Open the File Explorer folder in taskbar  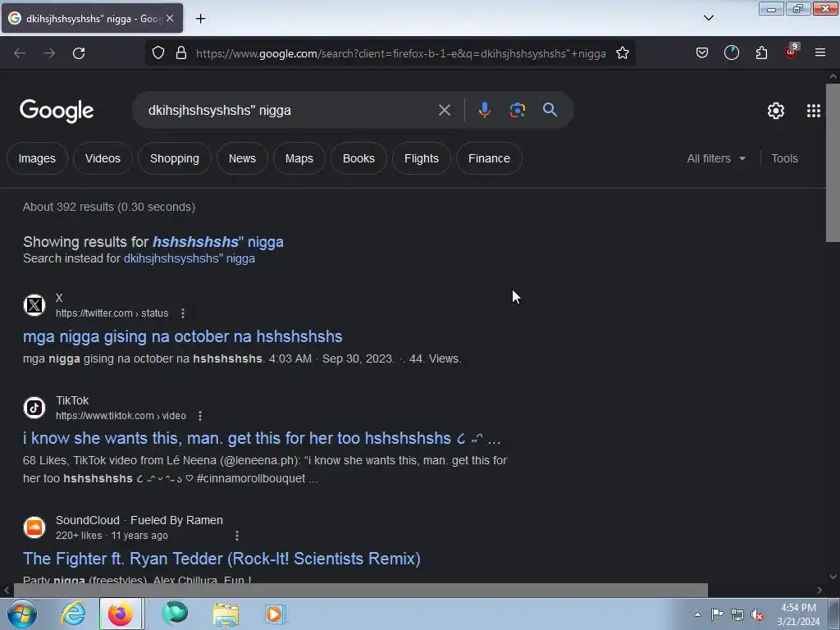226,614
